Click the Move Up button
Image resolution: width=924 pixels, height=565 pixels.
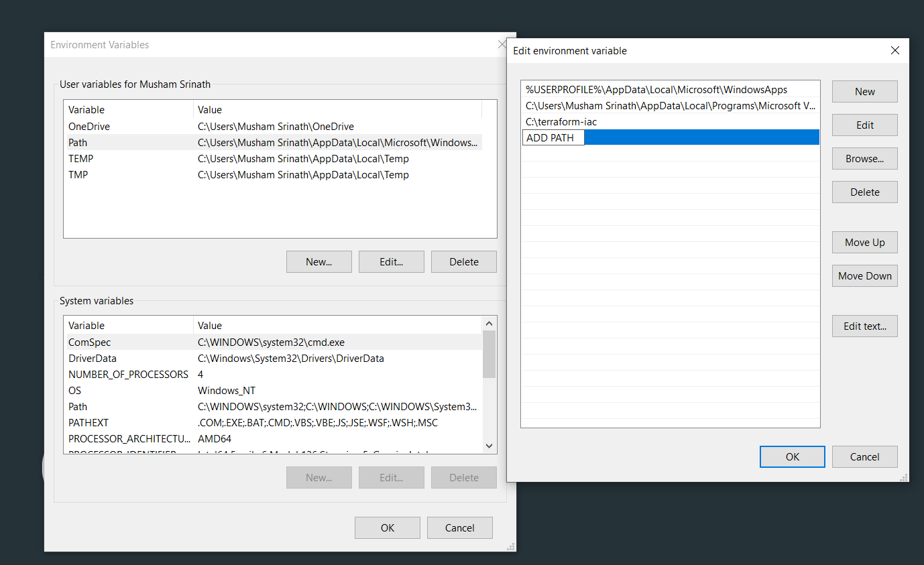[x=864, y=243]
